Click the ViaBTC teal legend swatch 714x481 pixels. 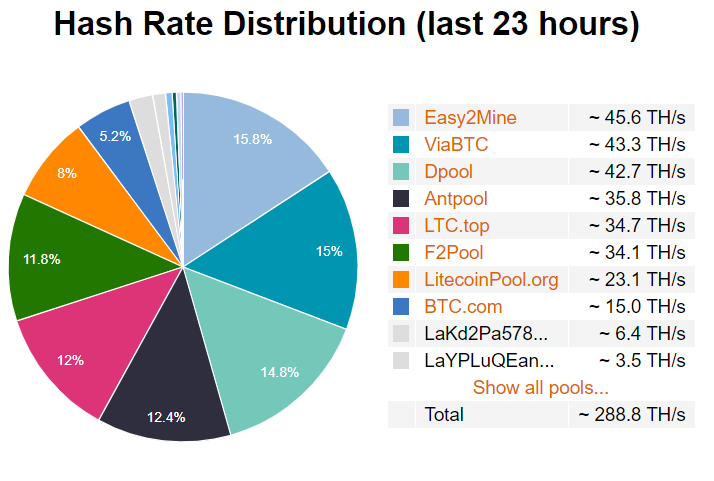click(401, 144)
